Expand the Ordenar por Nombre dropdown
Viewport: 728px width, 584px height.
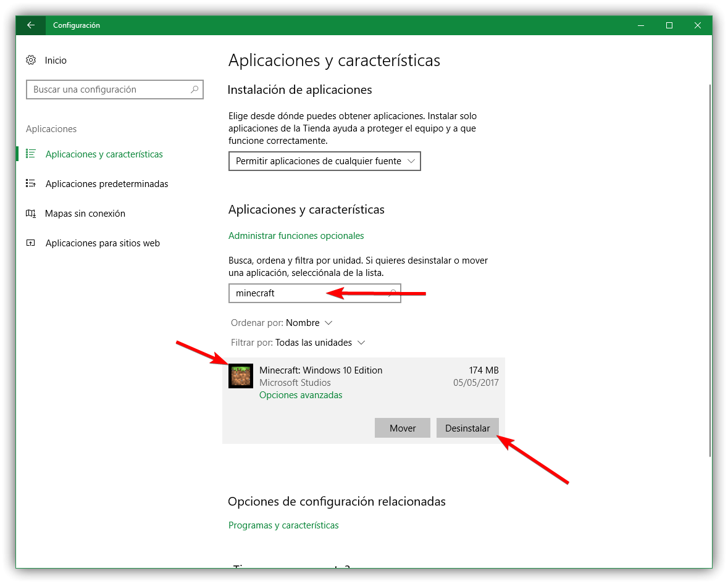pyautogui.click(x=282, y=323)
